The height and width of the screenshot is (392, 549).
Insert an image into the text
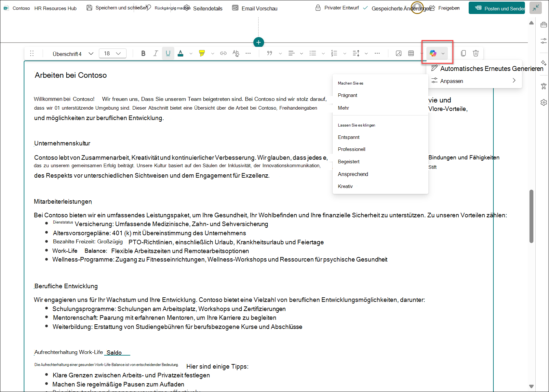399,53
